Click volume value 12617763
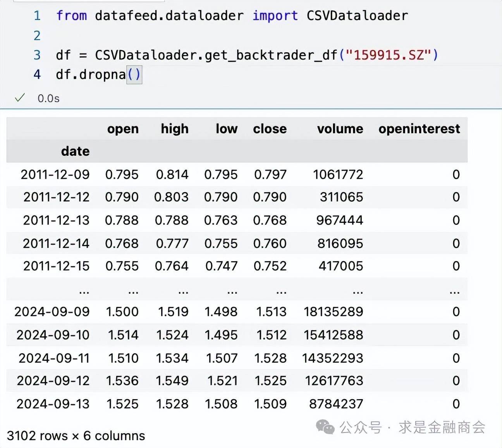This screenshot has width=502, height=448. (x=334, y=381)
